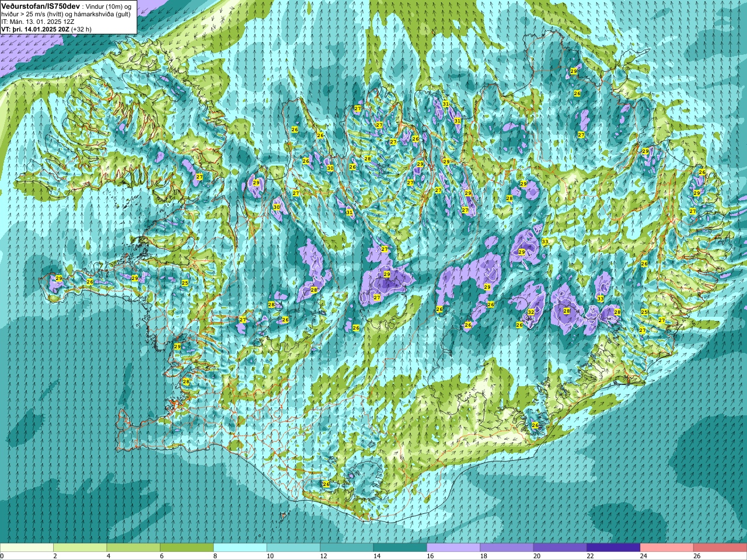The width and height of the screenshot is (747, 560).
Task: Choose the 22–24 dark indigo legend swatch
Action: (x=613, y=548)
